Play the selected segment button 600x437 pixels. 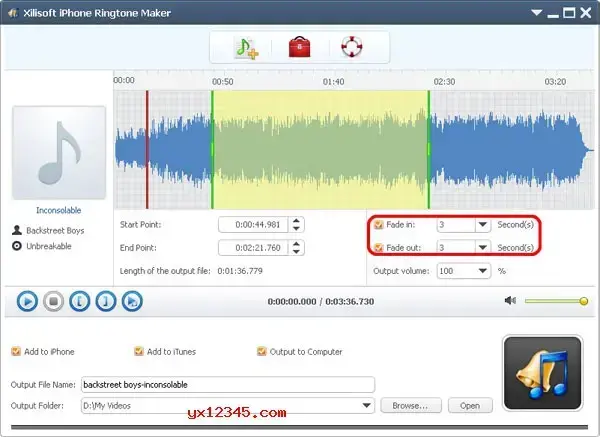tap(132, 301)
